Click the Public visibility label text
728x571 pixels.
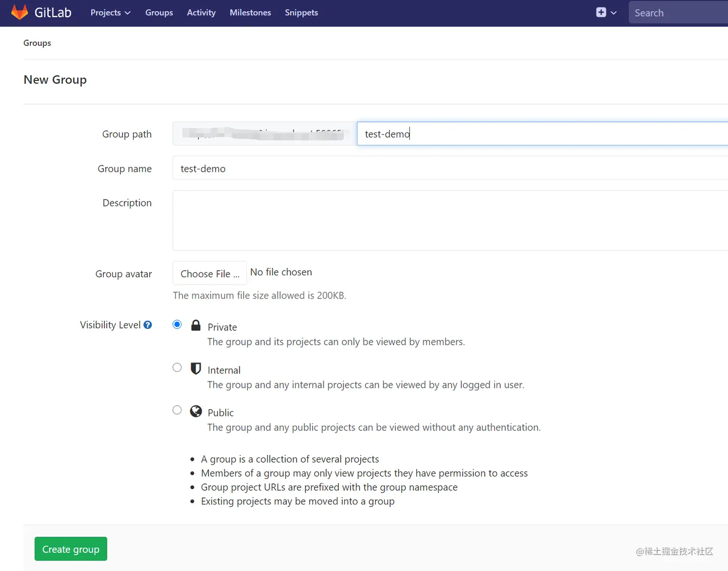pyautogui.click(x=221, y=413)
